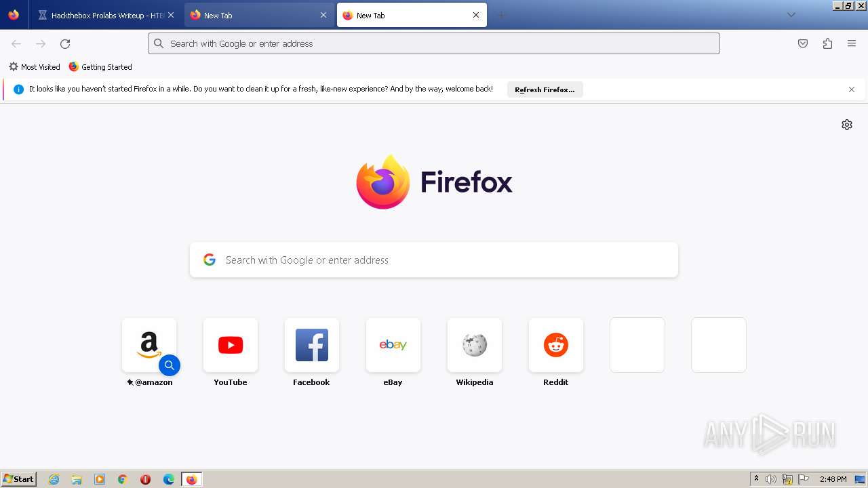Viewport: 868px width, 488px height.
Task: Click the first empty shortcut tile
Action: click(x=637, y=345)
